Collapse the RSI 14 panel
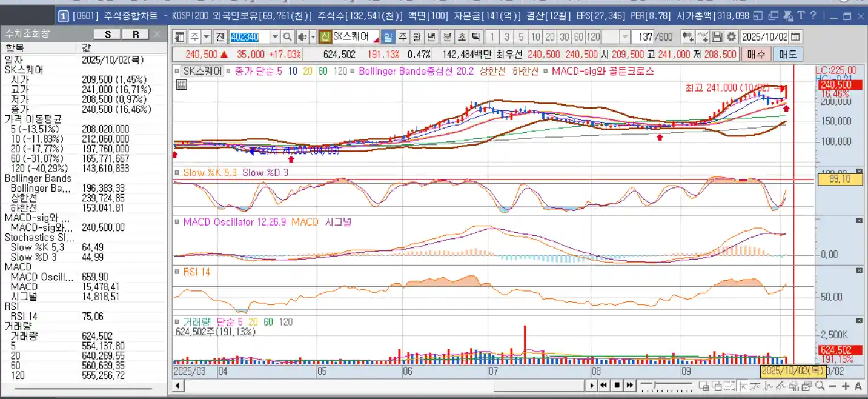Image resolution: width=868 pixels, height=399 pixels. point(859,270)
